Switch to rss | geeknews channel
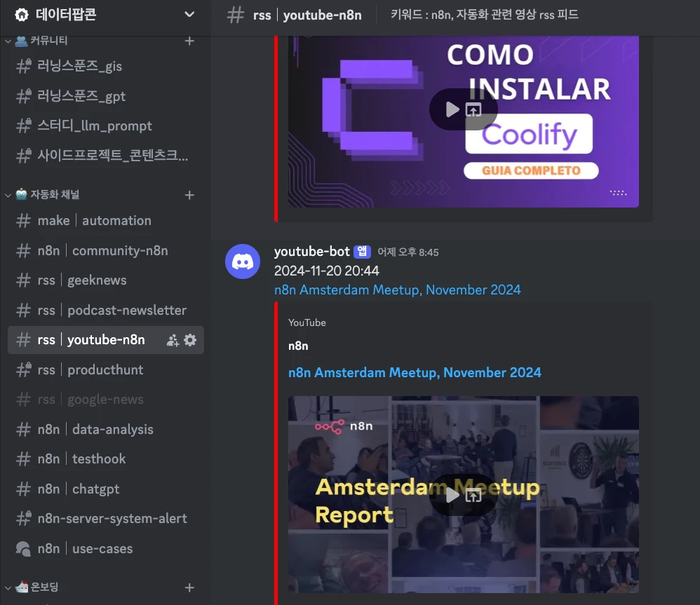700x605 pixels. tap(106, 280)
